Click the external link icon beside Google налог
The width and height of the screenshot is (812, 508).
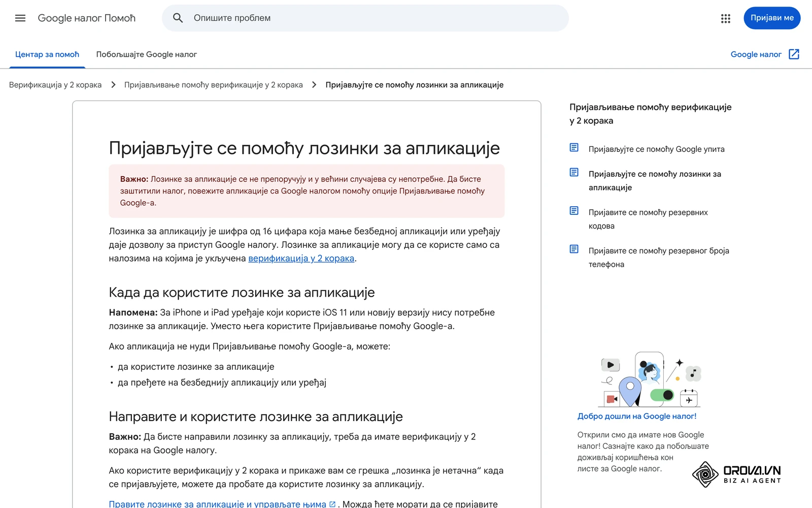coord(794,54)
